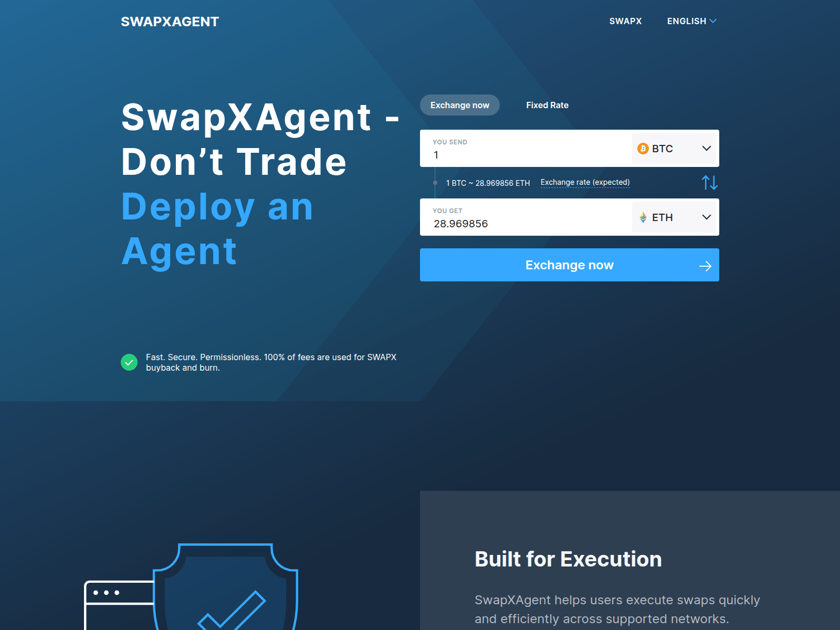Focus the You Send amount field
The image size is (840, 630).
click(x=526, y=149)
